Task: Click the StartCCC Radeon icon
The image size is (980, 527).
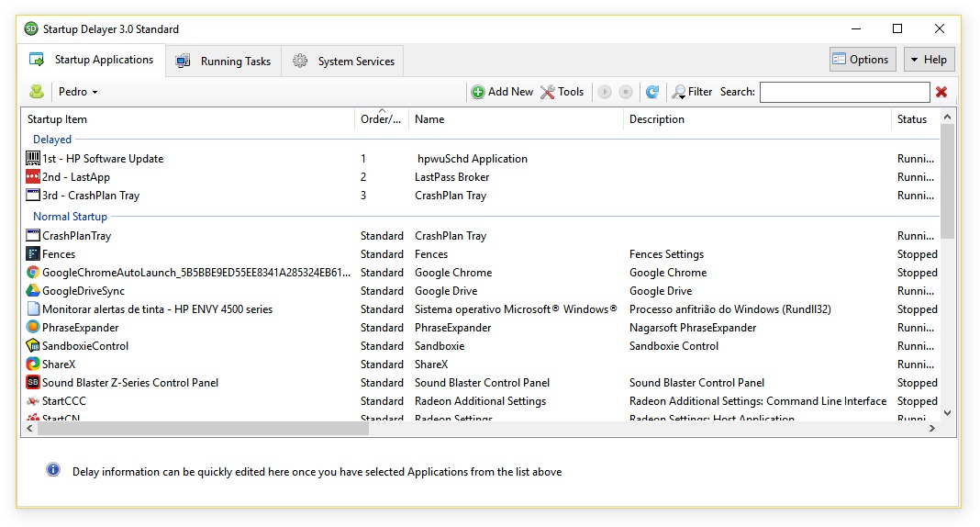Action: coord(33,400)
